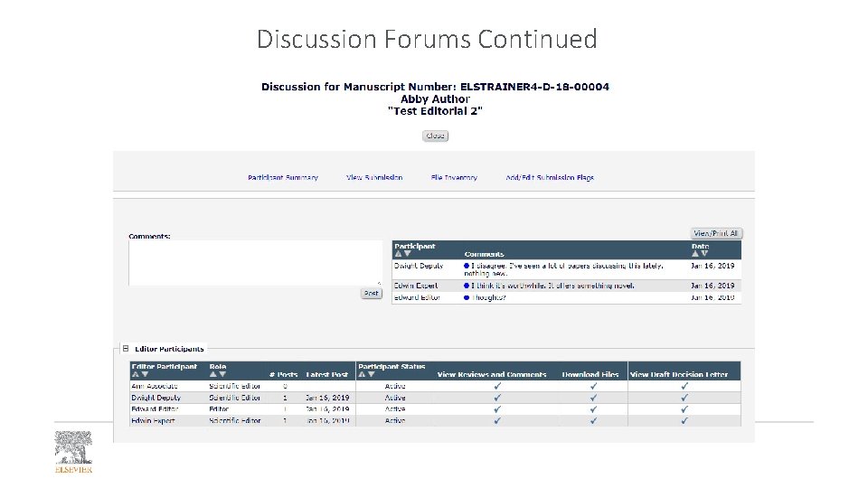Image resolution: width=868 pixels, height=488 pixels.
Task: Open Edward Editor in Editor Participants table
Action: 155,408
